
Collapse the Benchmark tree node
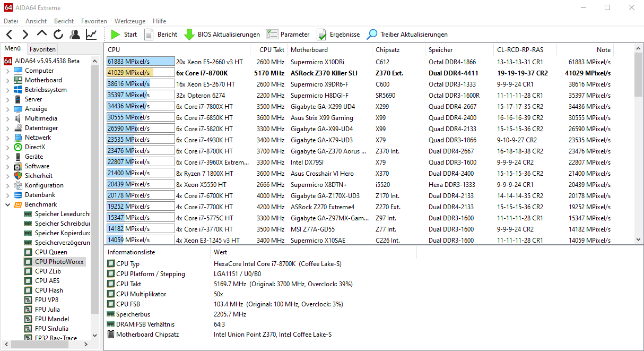7,204
